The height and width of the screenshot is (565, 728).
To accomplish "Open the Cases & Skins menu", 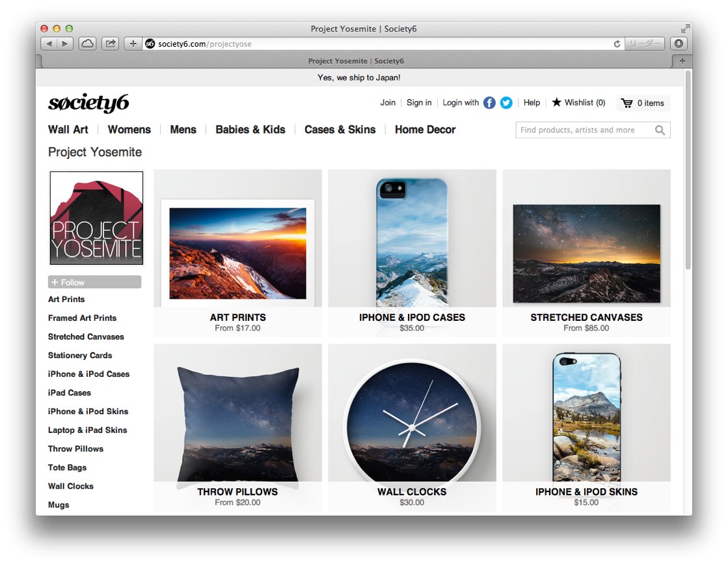I will tap(340, 130).
